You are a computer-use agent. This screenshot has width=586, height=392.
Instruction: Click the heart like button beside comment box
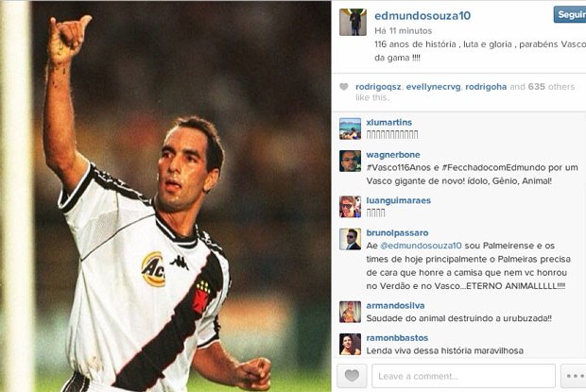point(352,376)
